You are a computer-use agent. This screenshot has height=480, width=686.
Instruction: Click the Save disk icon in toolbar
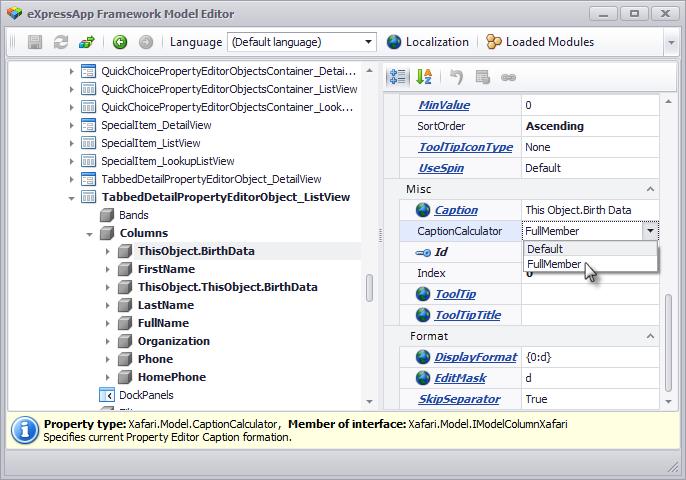[x=35, y=42]
